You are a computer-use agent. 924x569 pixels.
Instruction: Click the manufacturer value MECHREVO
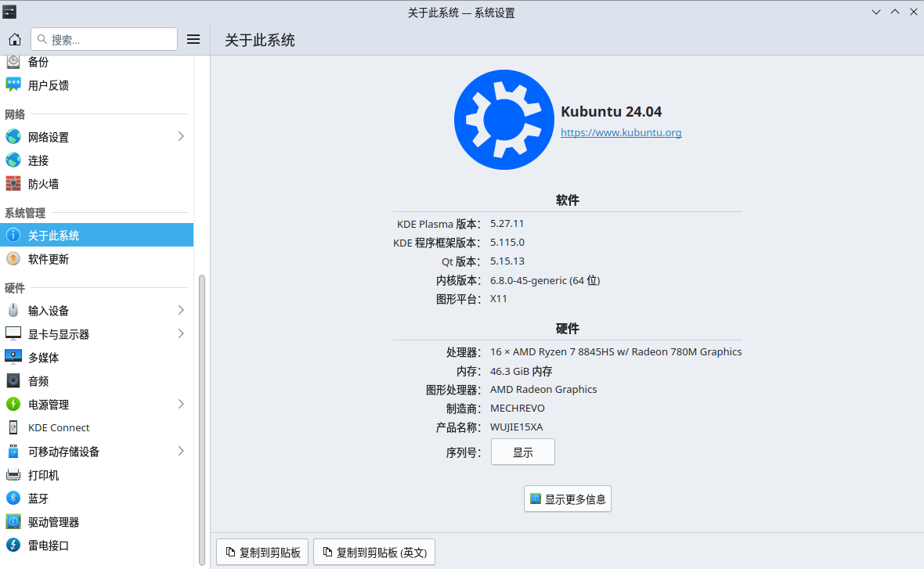coord(518,409)
